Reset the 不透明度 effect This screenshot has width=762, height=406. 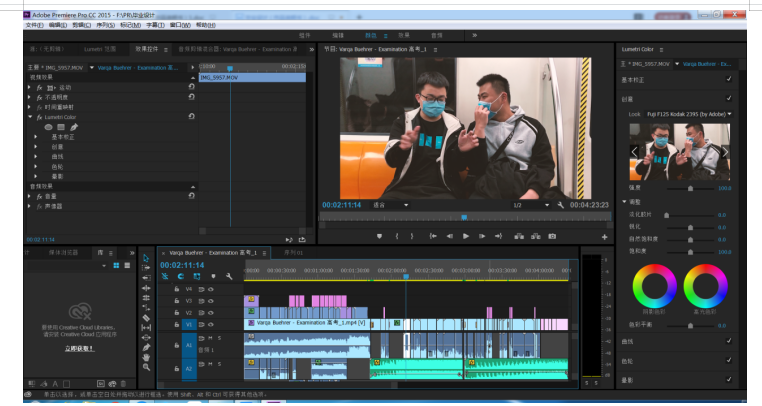click(x=191, y=97)
